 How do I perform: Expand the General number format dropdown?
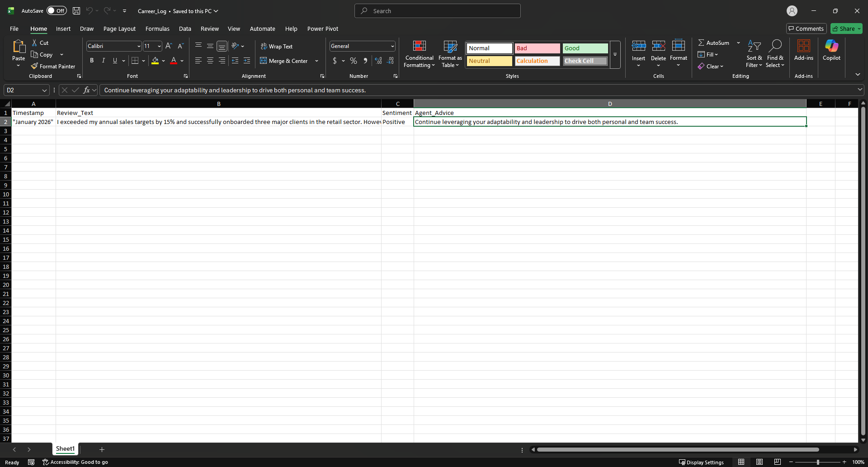(x=392, y=46)
